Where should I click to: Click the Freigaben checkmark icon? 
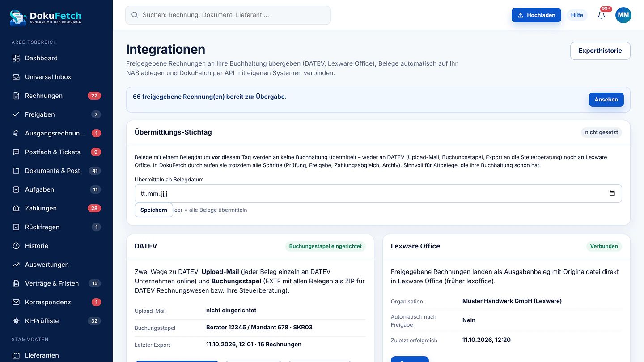[16, 114]
